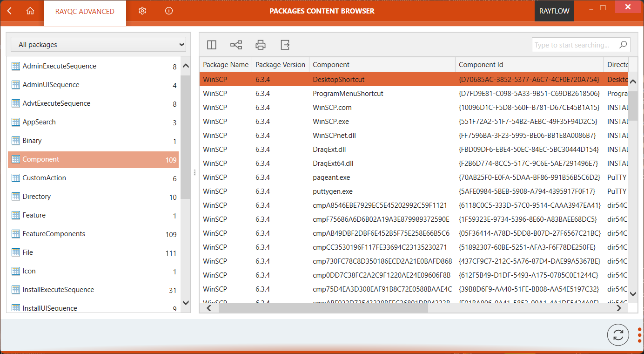Select the DragExt64.dll component cell

[382, 163]
